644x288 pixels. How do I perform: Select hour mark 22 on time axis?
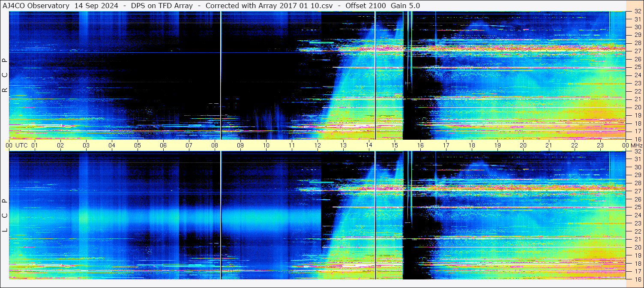point(575,145)
